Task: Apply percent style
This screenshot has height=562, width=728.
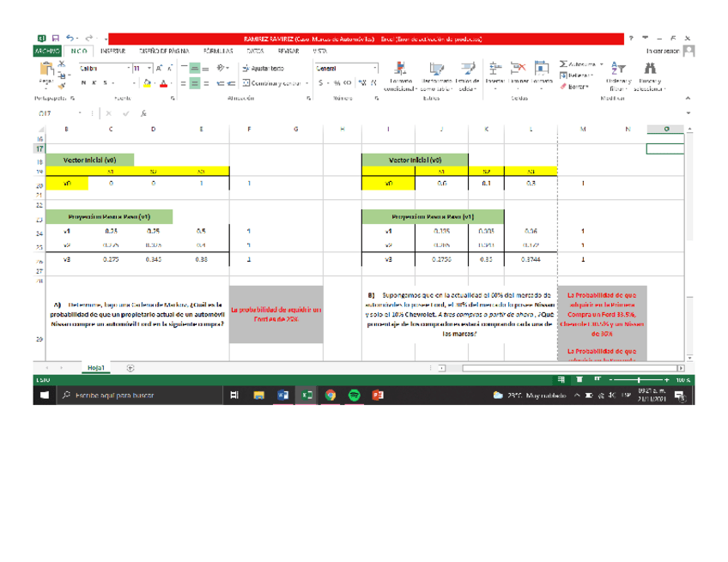Action: (337, 83)
